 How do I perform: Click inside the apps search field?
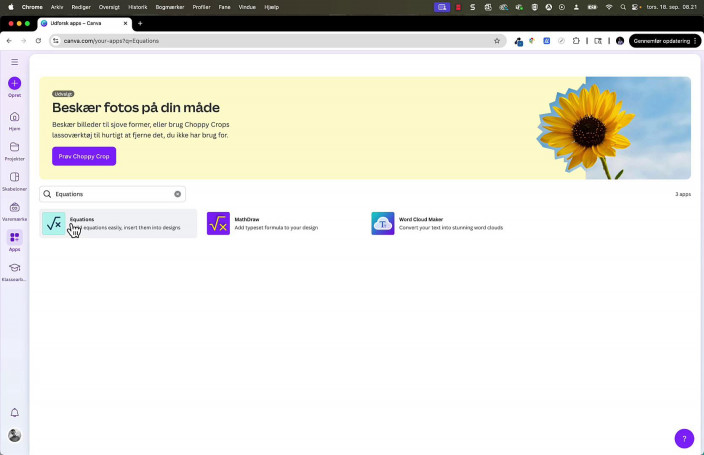coord(110,194)
